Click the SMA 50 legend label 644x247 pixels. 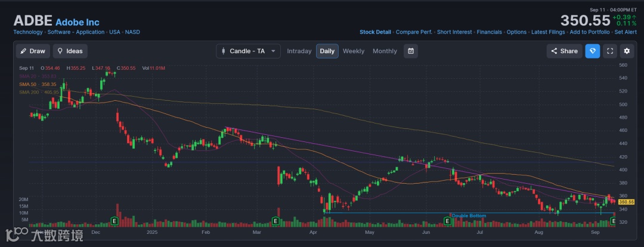coord(38,84)
